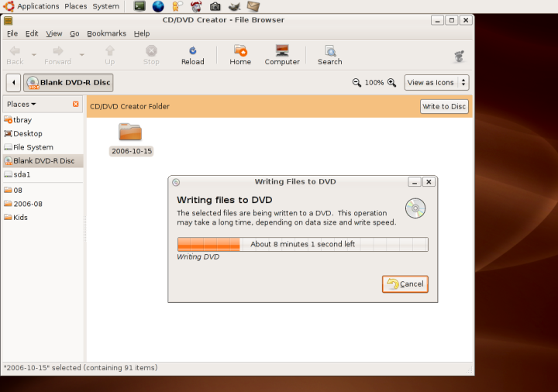558x392 pixels.
Task: Select sda1 drive in sidebar
Action: [x=43, y=174]
